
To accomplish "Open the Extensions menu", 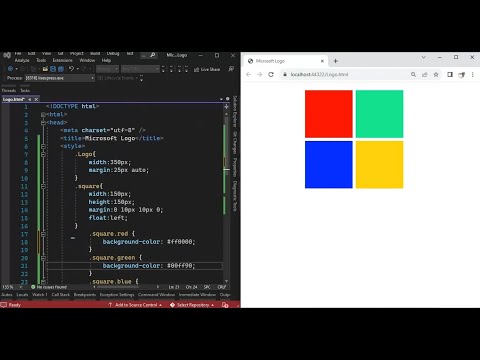I will (62, 60).
